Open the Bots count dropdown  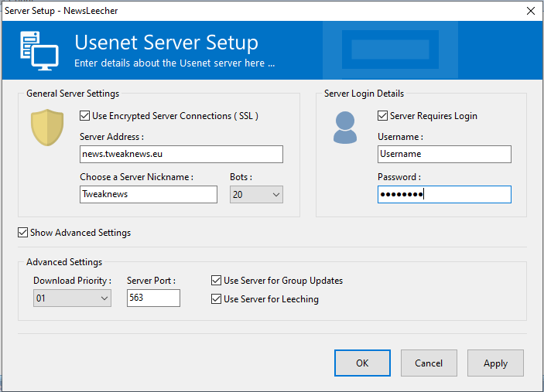point(256,194)
